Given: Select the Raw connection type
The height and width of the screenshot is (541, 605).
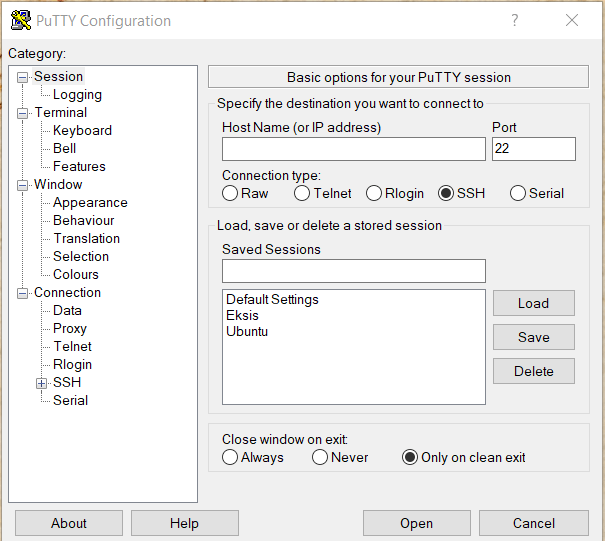Looking at the screenshot, I should pyautogui.click(x=231, y=193).
